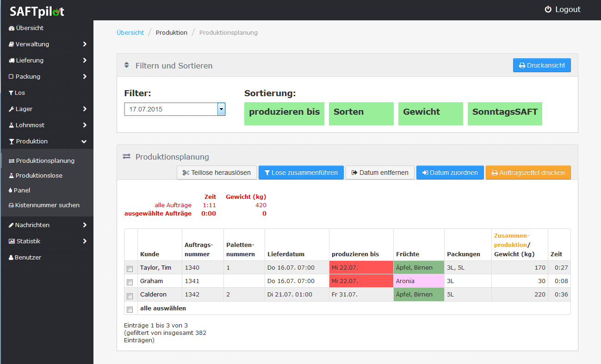This screenshot has height=364, width=601.
Task: Click the power icon beside Logout
Action: tap(548, 10)
